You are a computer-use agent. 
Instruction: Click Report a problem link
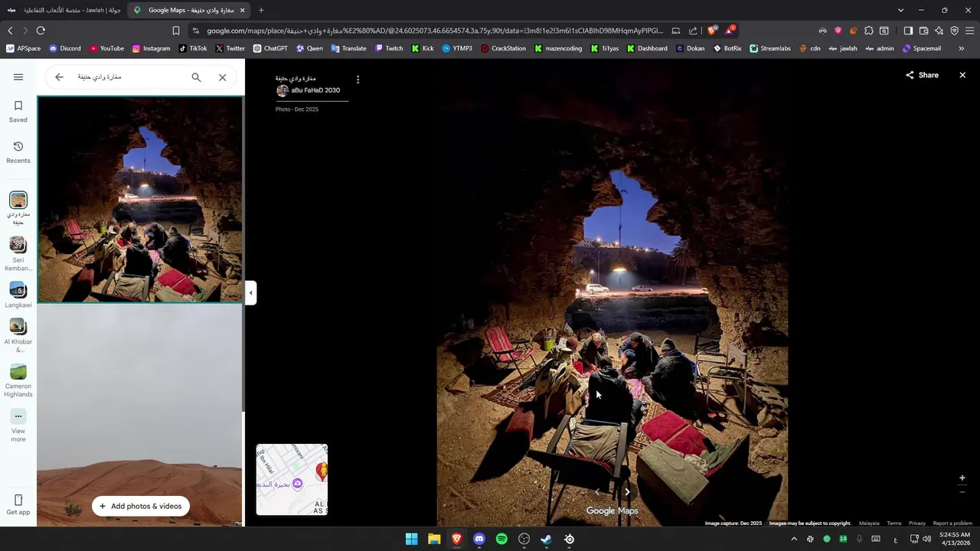pyautogui.click(x=952, y=523)
